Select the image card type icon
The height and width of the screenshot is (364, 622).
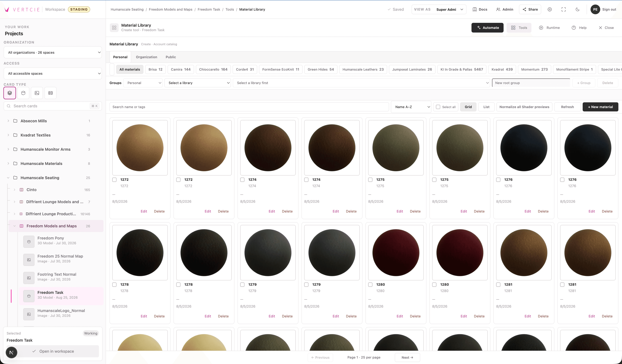37,93
